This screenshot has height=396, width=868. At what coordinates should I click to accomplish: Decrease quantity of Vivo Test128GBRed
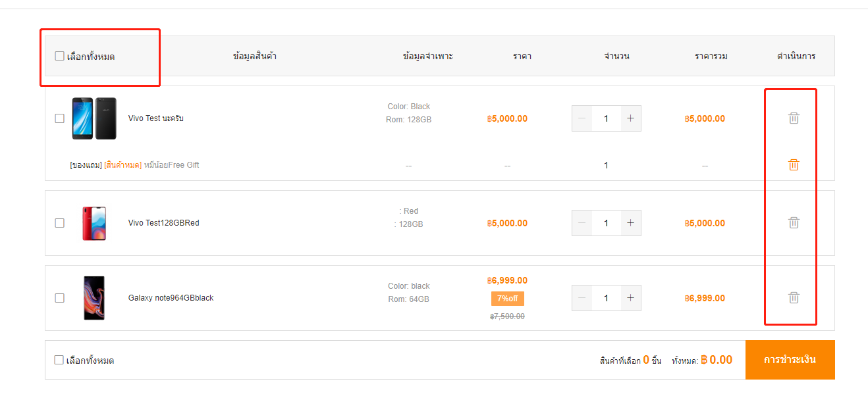click(x=582, y=223)
